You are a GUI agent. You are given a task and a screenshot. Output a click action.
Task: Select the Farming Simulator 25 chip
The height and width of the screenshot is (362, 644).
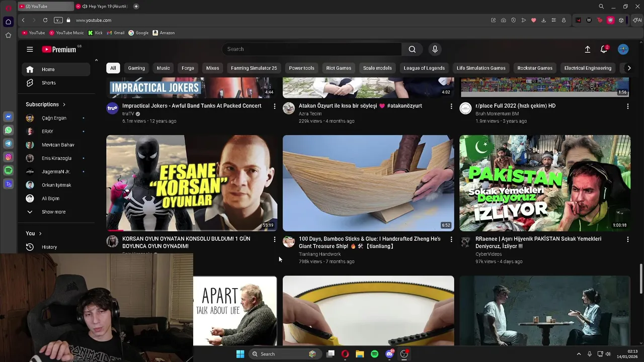254,68
